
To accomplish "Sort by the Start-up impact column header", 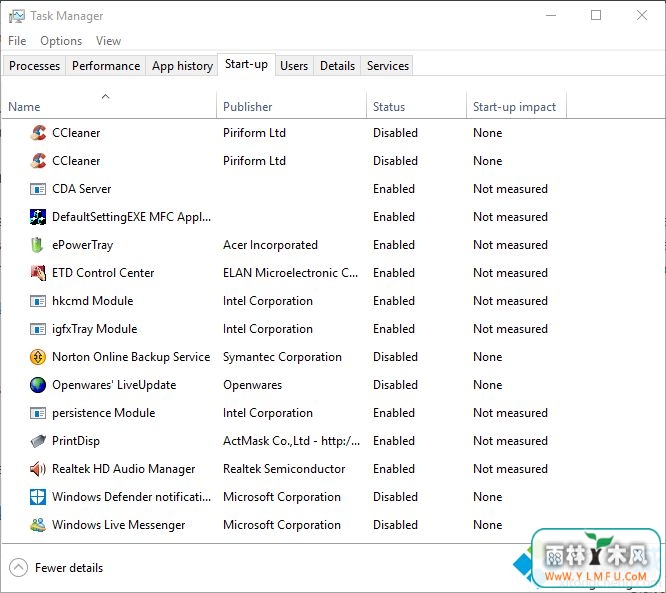I will [516, 106].
